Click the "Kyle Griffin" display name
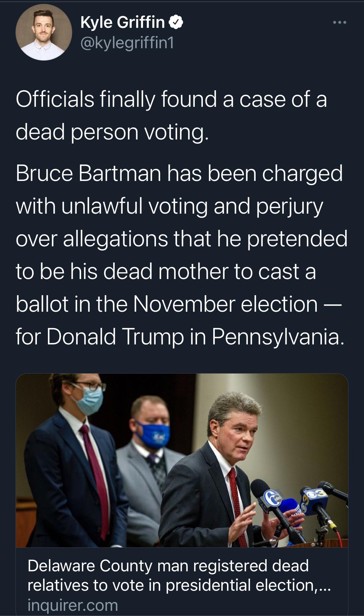Screen dimensions: 364x616 coord(123,22)
